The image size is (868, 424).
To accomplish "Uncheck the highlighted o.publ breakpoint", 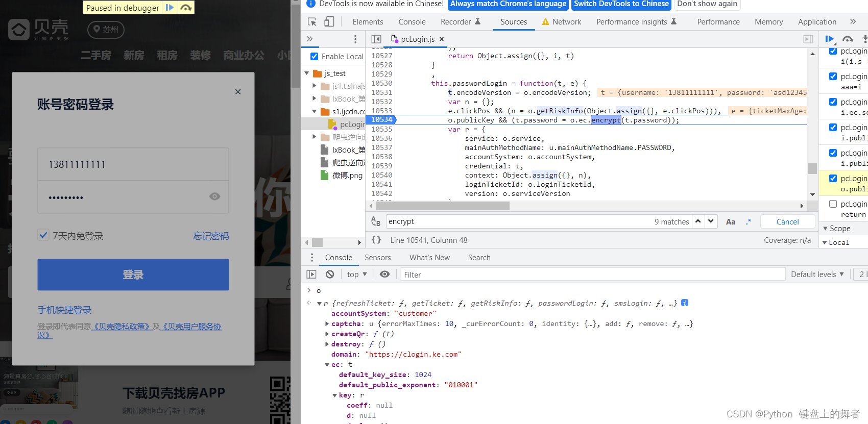I will tap(833, 179).
